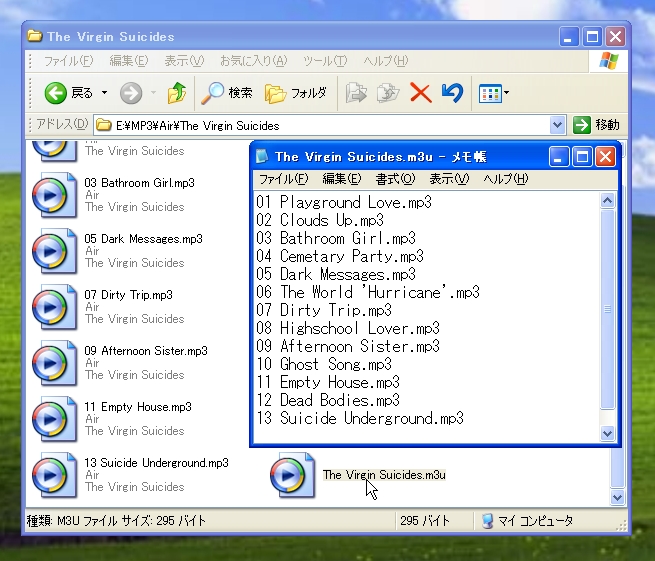This screenshot has width=655, height=561.
Task: Click the red X Delete icon
Action: coord(420,93)
